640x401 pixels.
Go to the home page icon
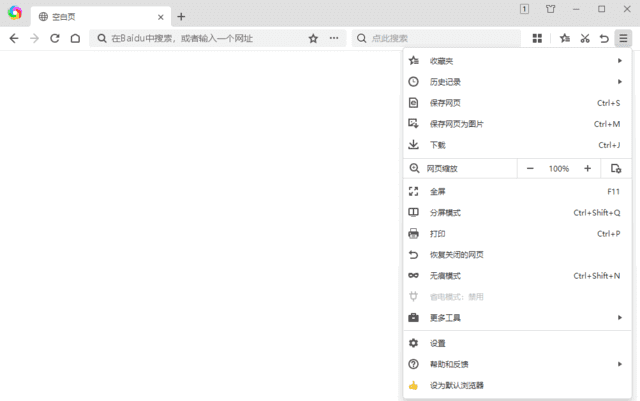[x=75, y=38]
